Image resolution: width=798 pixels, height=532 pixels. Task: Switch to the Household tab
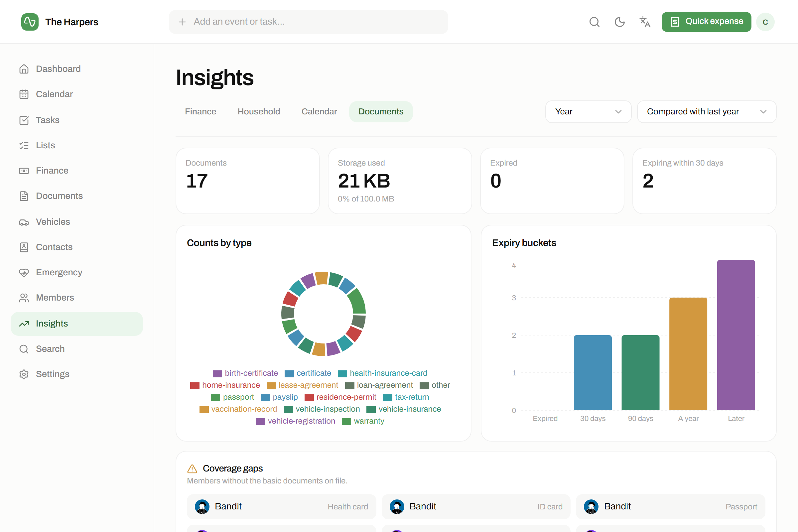259,112
